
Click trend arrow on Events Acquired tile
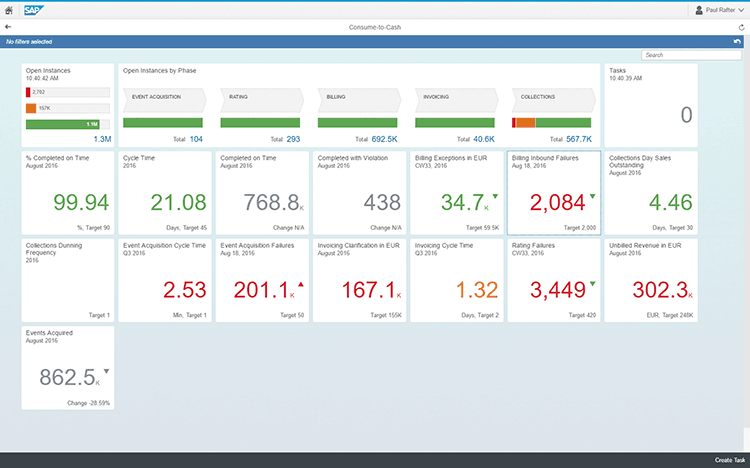[106, 370]
